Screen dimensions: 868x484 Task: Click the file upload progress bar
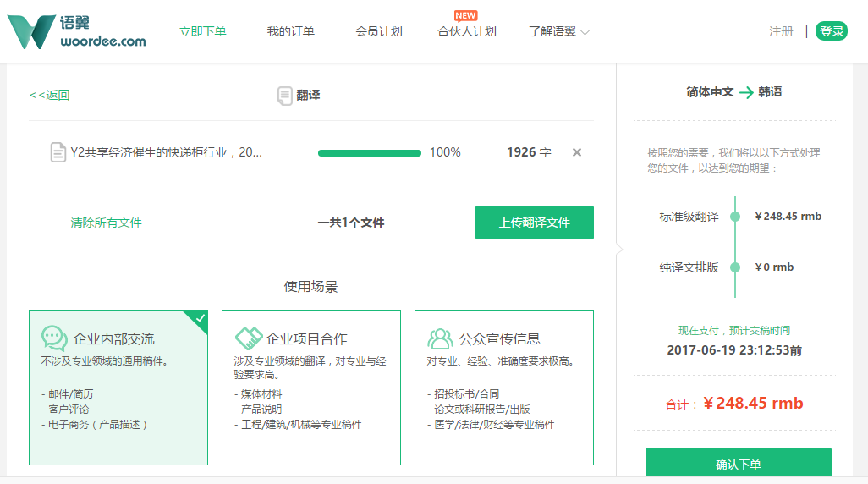pos(369,153)
